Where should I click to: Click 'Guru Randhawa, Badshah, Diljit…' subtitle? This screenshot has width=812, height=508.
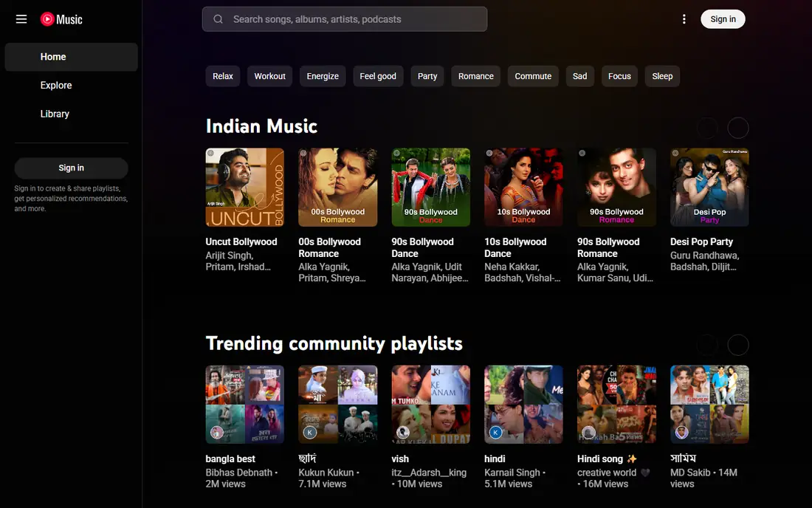point(705,261)
